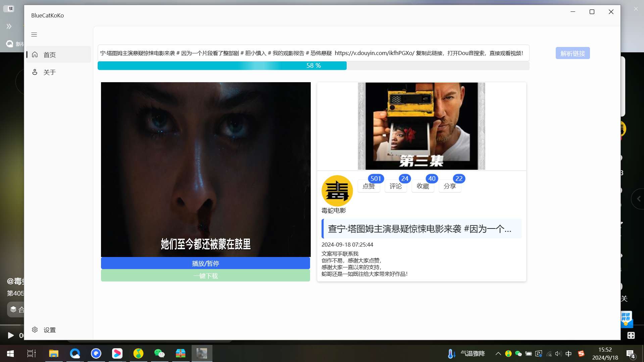
Task: Click the play button in the background player
Action: pos(11,335)
